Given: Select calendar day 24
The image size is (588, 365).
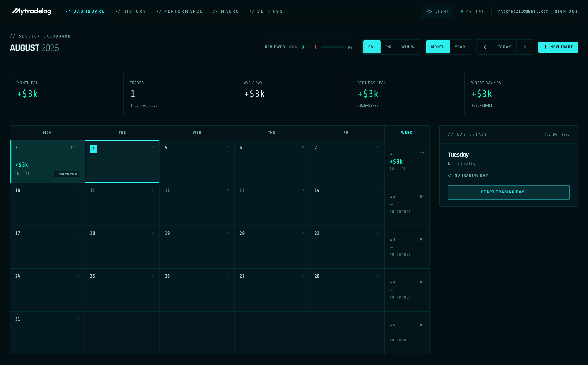Looking at the screenshot, I should [47, 290].
